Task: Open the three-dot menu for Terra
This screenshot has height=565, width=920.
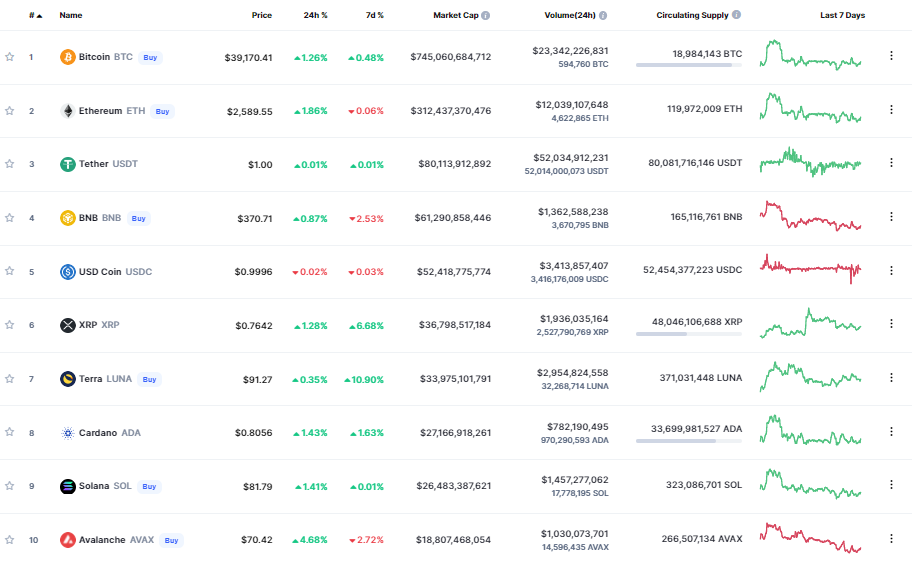Action: 891,378
